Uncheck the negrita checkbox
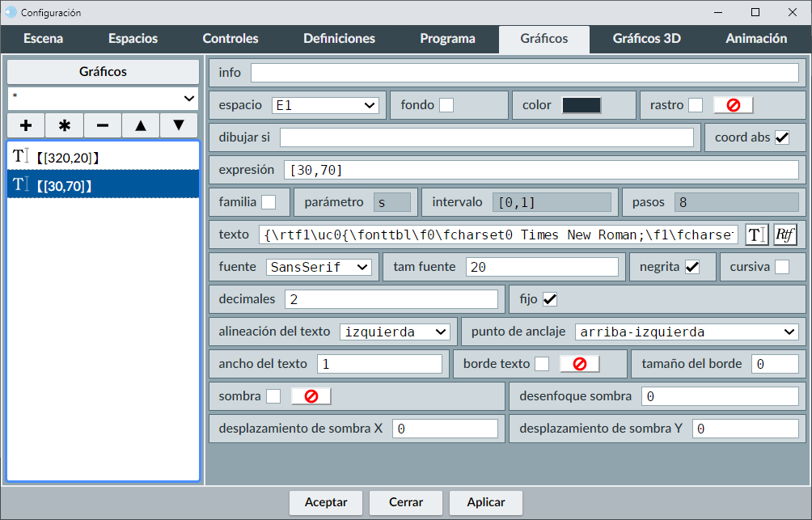This screenshot has width=812, height=520. click(692, 267)
